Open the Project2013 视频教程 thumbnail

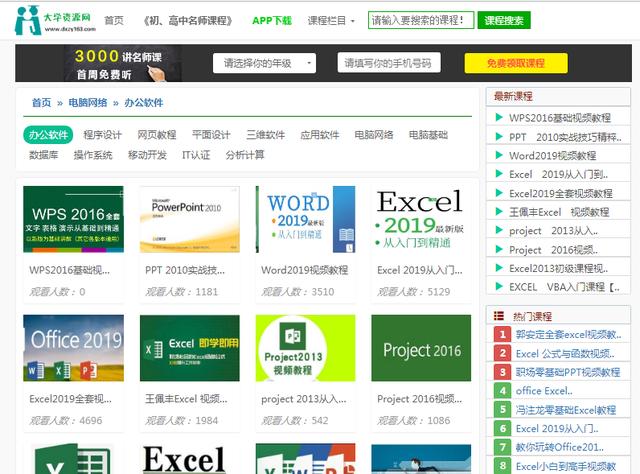click(305, 348)
